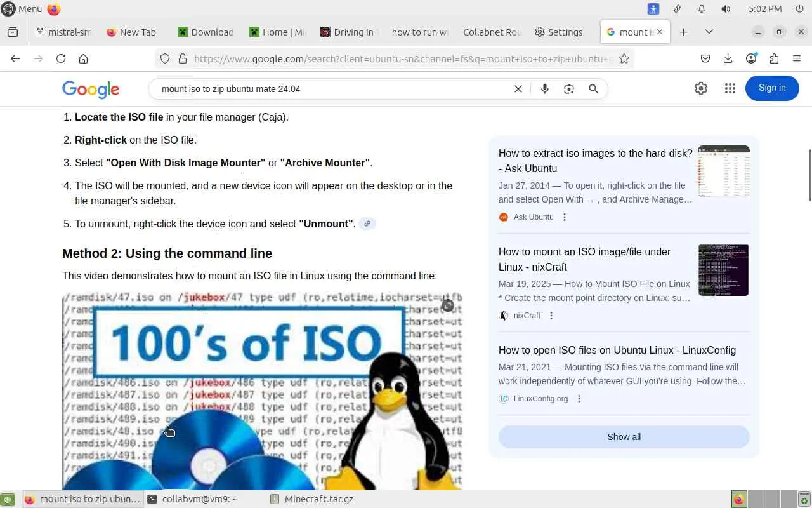Reload the current page

pyautogui.click(x=61, y=58)
